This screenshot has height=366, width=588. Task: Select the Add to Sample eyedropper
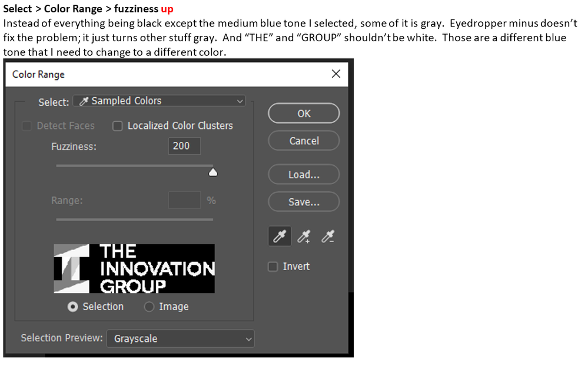point(304,236)
